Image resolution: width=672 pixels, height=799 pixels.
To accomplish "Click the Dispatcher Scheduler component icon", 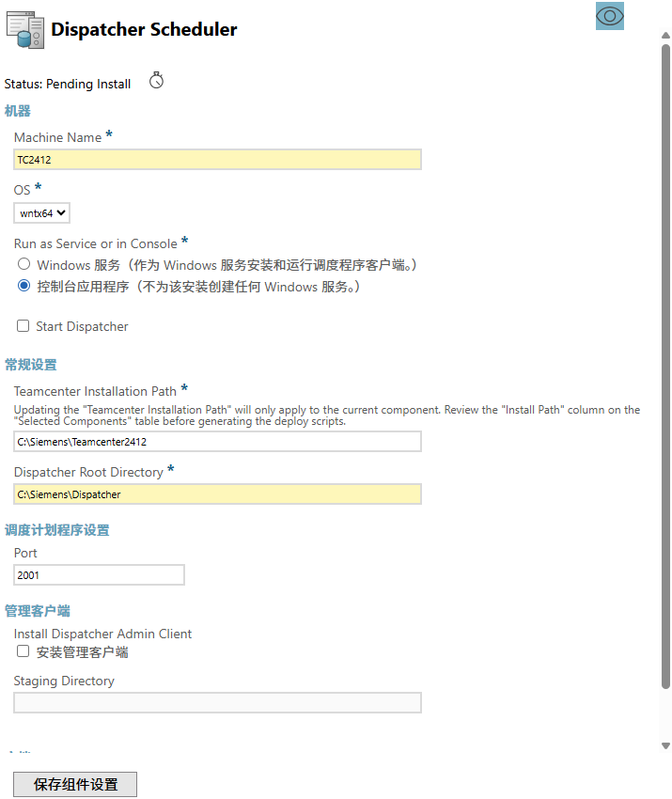I will 24,30.
